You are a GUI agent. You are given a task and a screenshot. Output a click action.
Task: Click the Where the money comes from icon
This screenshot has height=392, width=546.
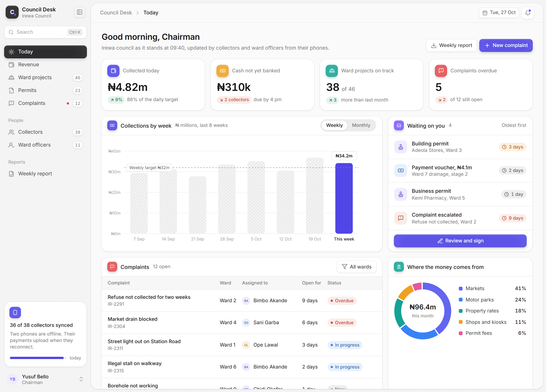click(399, 267)
